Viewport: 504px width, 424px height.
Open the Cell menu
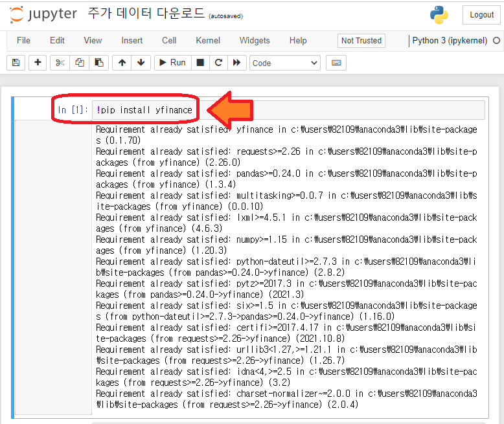[x=169, y=41]
